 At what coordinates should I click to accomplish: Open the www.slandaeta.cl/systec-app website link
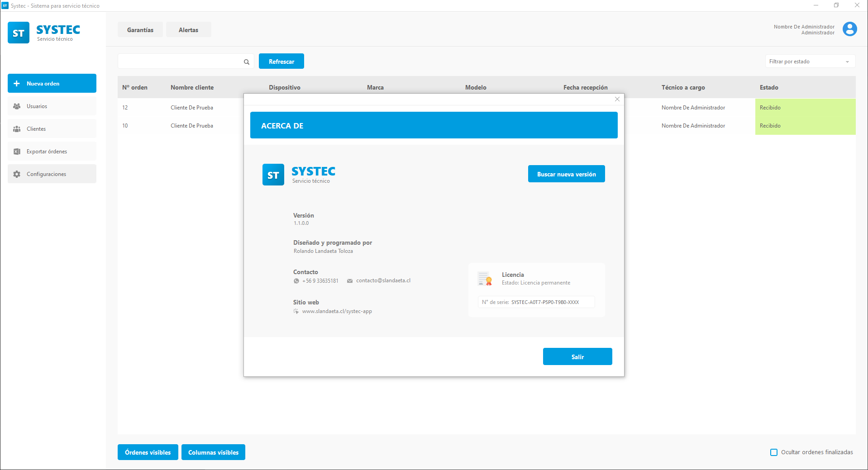(x=337, y=311)
